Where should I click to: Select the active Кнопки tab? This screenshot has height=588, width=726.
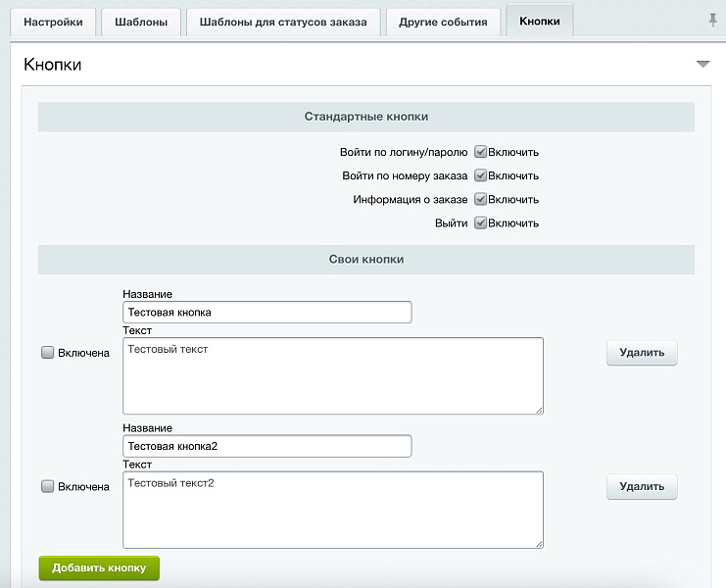540,22
